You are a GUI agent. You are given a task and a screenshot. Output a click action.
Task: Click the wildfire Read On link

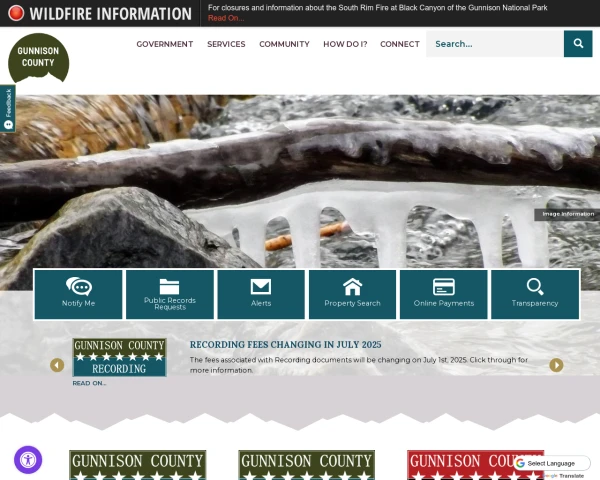(226, 18)
